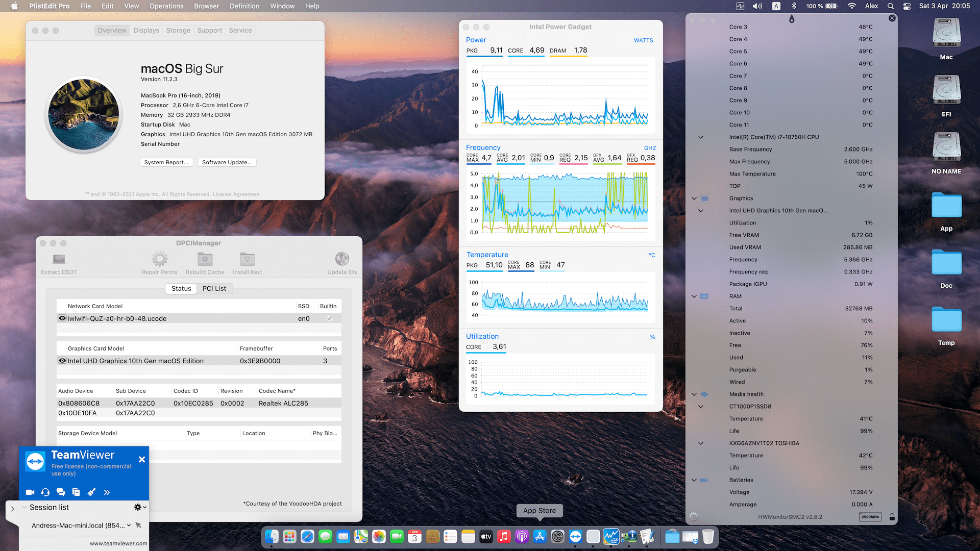This screenshot has height=551, width=980.
Task: Collapse Media health group
Action: click(694, 394)
